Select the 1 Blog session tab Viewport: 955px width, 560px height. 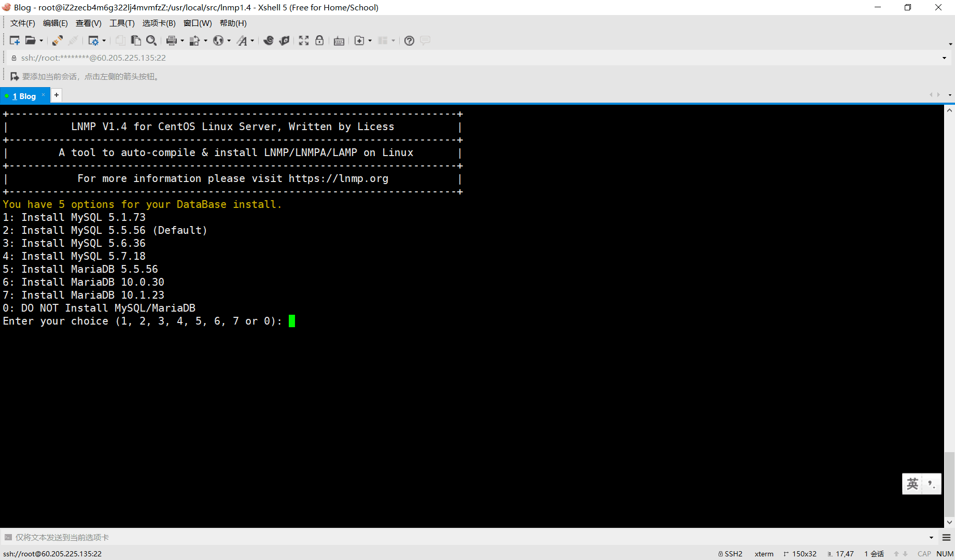tap(24, 96)
